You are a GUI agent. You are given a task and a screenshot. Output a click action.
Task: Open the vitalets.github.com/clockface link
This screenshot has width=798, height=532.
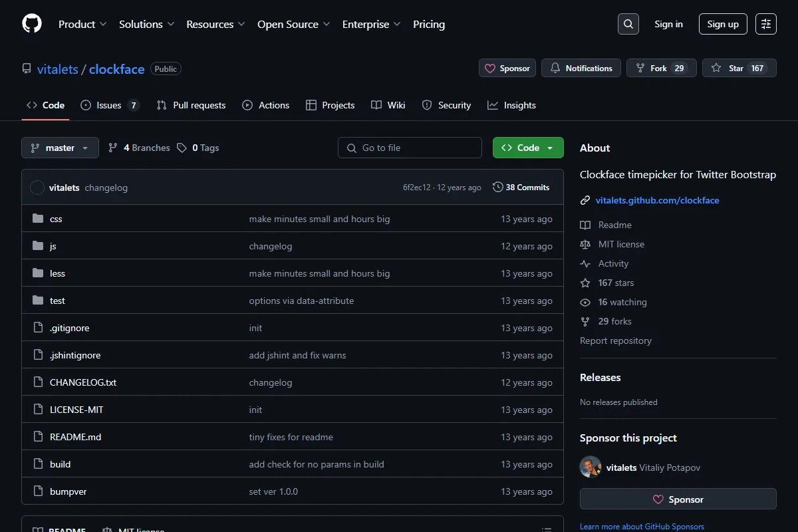coord(658,200)
